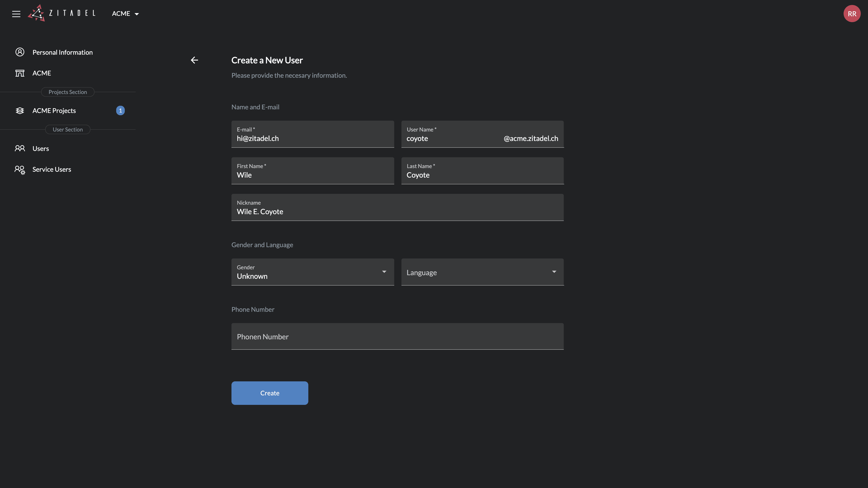This screenshot has width=868, height=488.
Task: Open the RR user avatar
Action: point(851,14)
